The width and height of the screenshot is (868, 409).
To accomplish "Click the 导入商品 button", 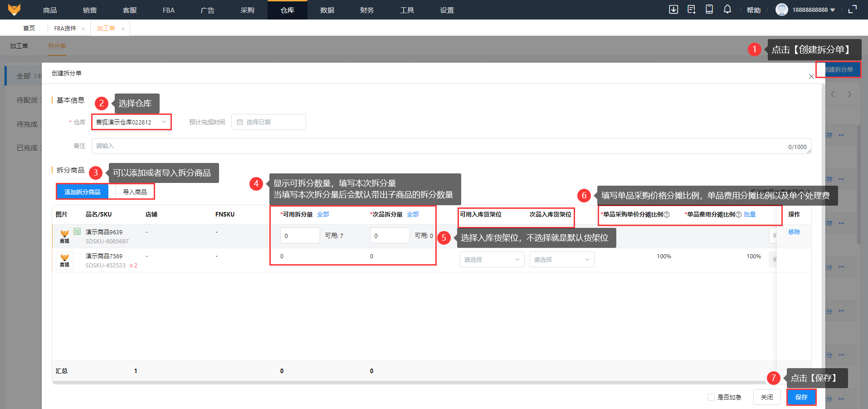I will click(135, 192).
